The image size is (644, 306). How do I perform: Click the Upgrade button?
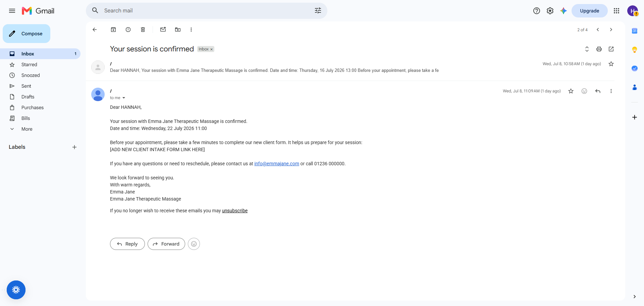pos(589,11)
